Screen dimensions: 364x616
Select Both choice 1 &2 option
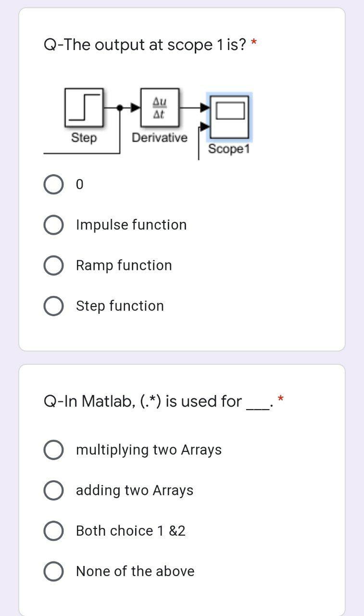(x=53, y=531)
